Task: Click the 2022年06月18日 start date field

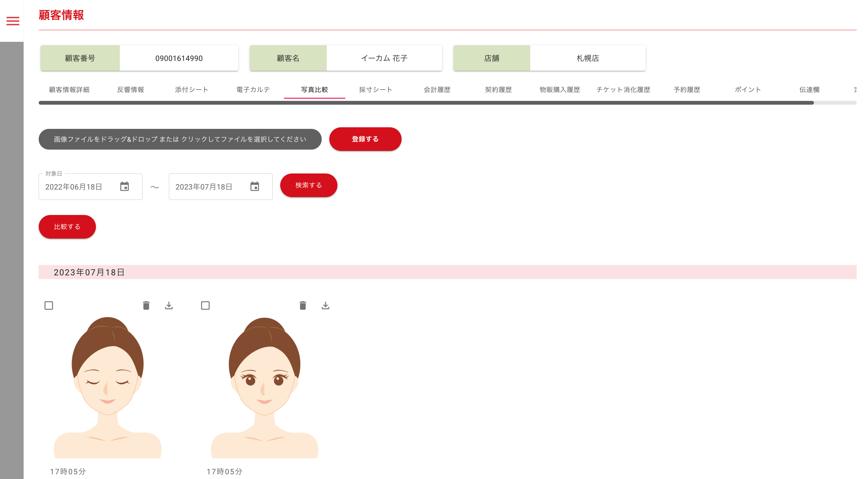Action: [x=74, y=187]
